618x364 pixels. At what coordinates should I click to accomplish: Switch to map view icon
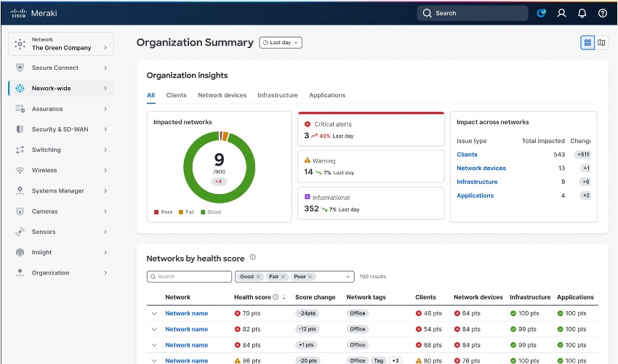point(601,43)
